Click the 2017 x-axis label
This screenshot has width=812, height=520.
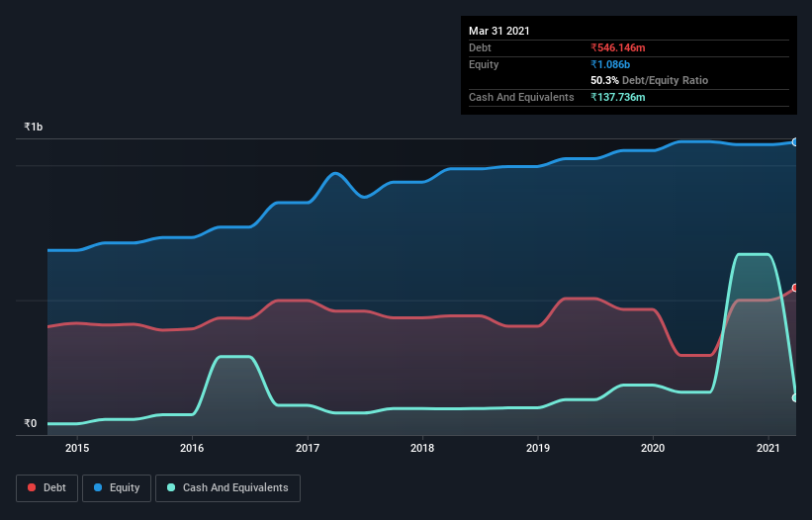click(308, 448)
